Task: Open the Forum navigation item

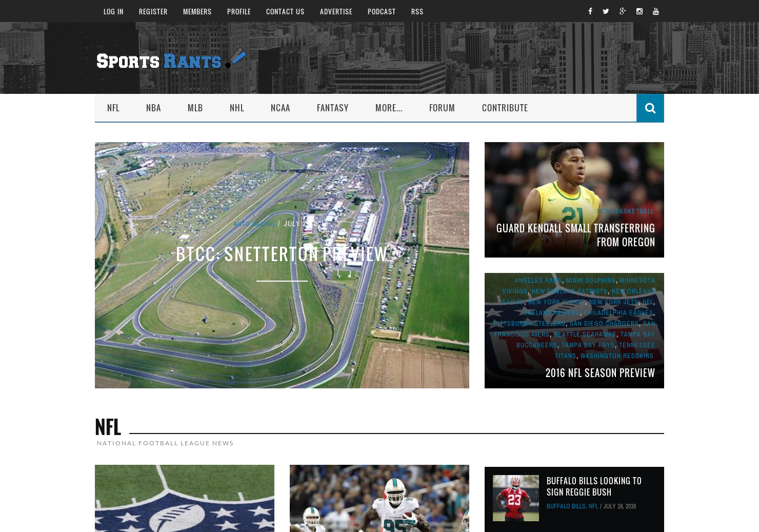Action: (x=442, y=108)
